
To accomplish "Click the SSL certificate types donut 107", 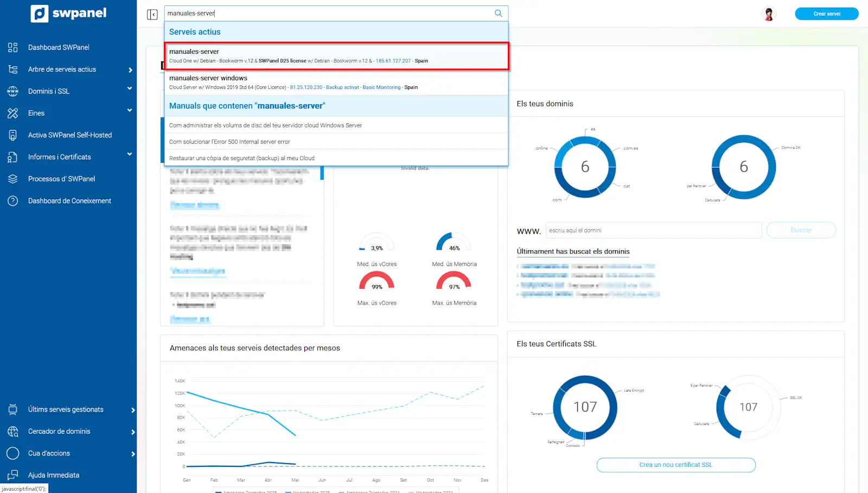I will pos(585,407).
